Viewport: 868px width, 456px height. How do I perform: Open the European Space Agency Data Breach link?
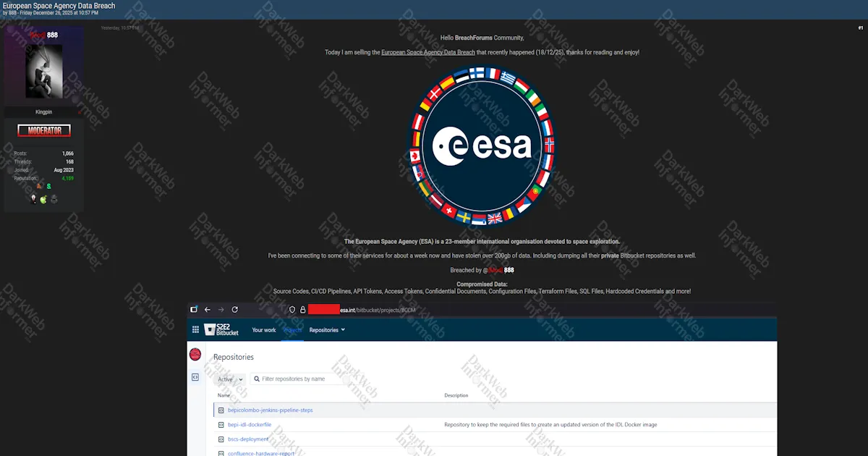[x=427, y=51]
